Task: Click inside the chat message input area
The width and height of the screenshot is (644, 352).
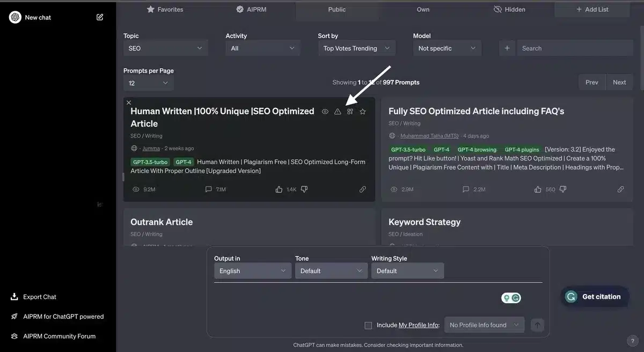Action: coord(354,298)
